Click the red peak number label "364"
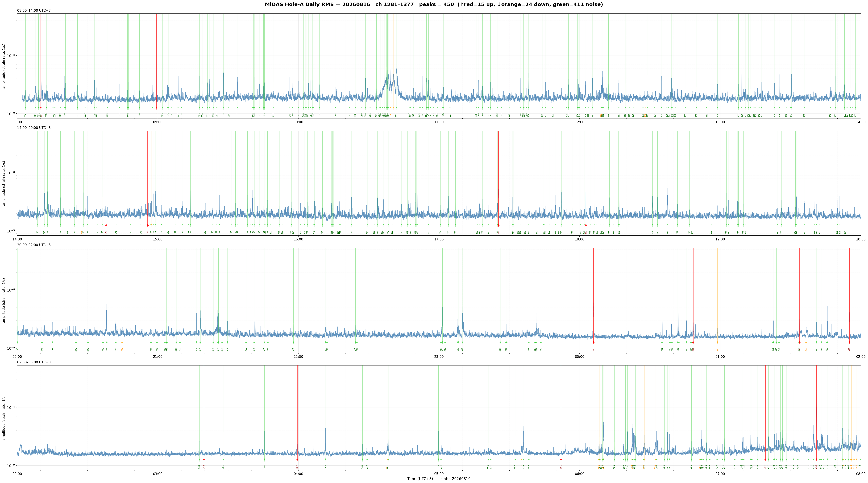Viewport: 868px width, 483px height. point(204,467)
